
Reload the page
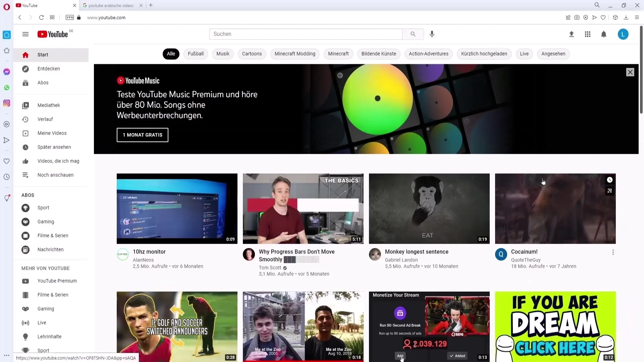(41, 17)
